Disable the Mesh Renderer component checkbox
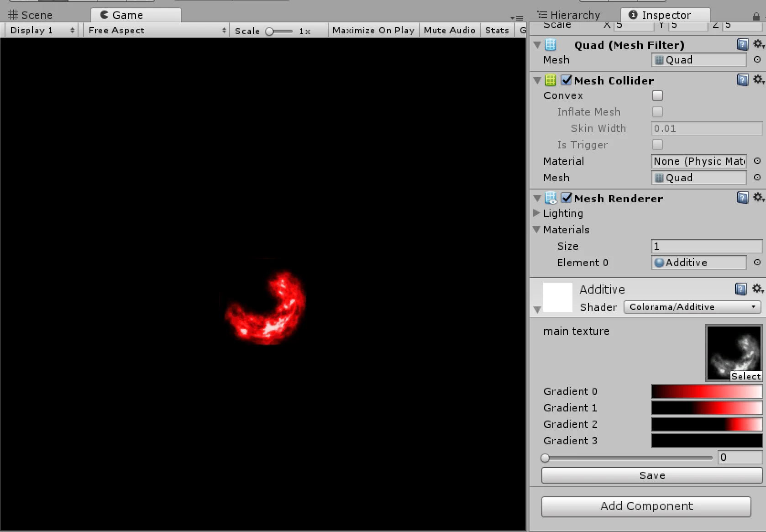This screenshot has height=532, width=766. (567, 198)
